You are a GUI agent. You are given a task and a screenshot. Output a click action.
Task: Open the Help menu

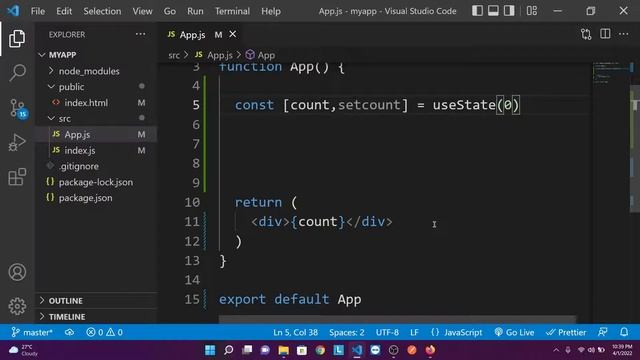271,11
